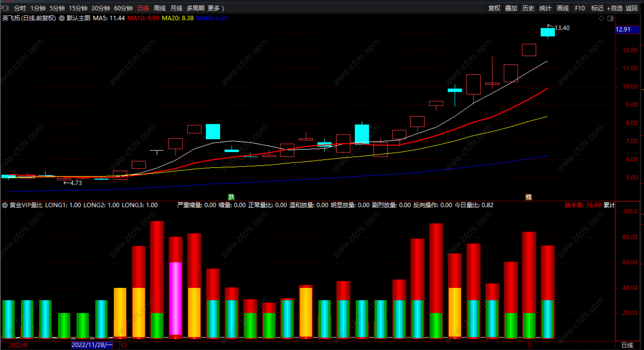The height and width of the screenshot is (350, 644).
Task: Select the 15分钟 period tab
Action: (x=78, y=8)
